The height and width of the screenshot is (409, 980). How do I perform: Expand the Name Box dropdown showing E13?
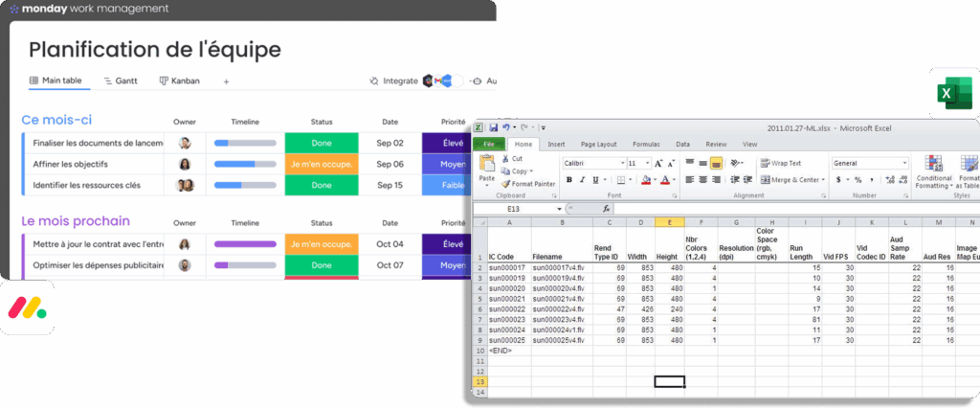(x=559, y=210)
